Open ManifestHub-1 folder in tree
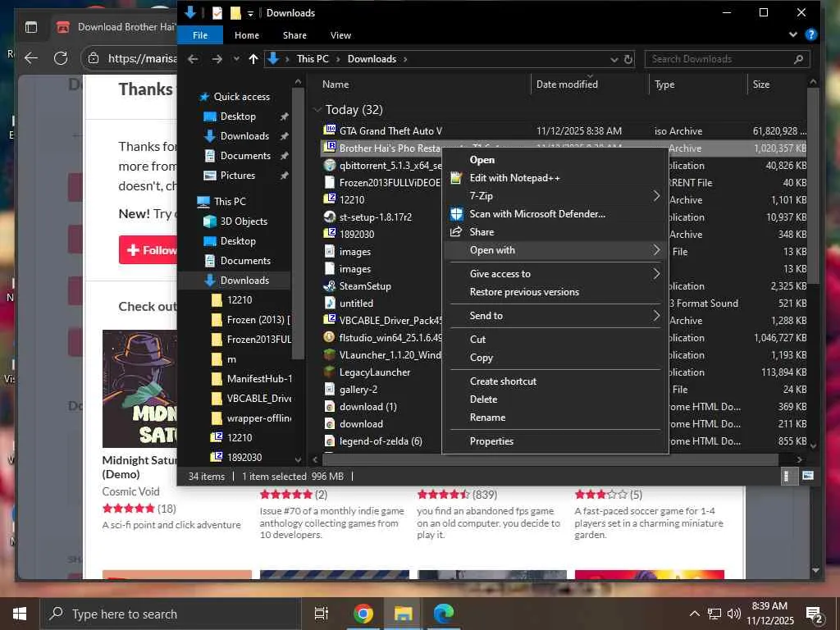840x630 pixels. pos(259,379)
